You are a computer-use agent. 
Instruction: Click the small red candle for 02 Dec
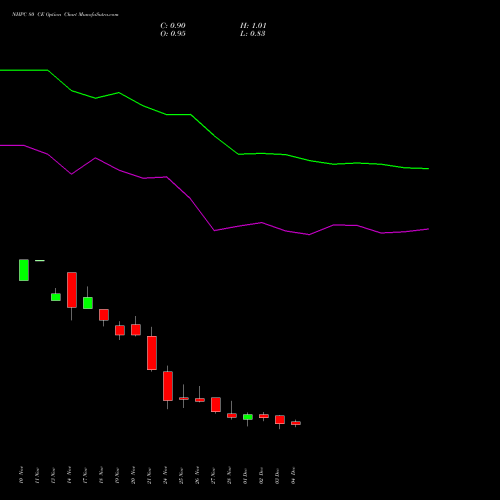point(264,416)
